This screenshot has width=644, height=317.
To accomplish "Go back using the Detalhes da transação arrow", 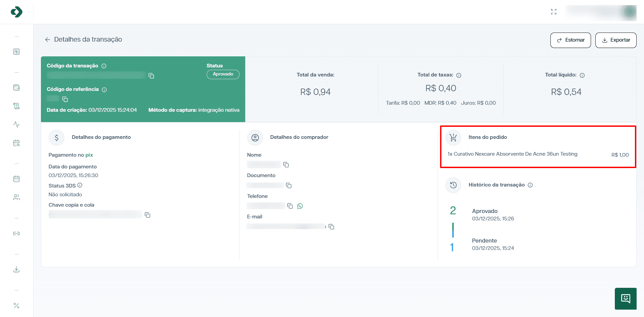I will [47, 40].
